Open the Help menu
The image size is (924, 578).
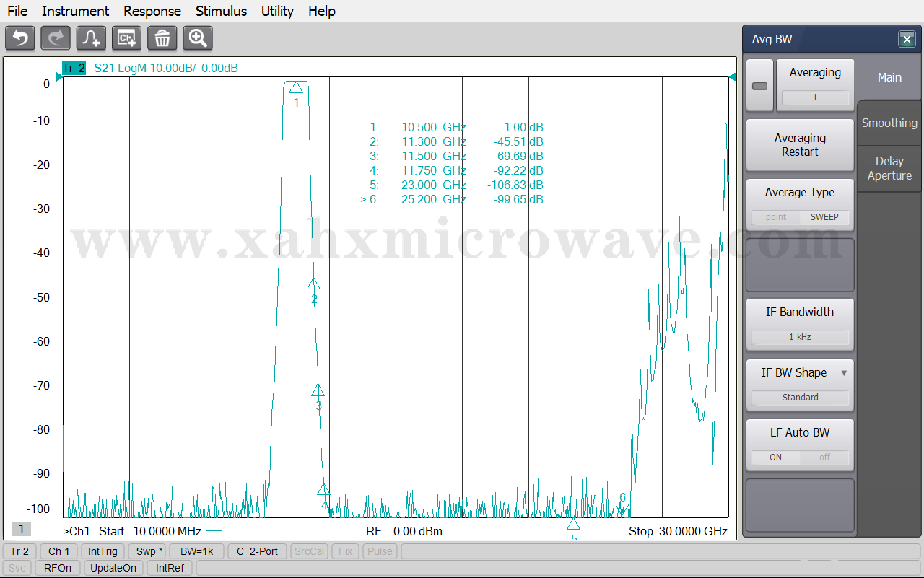pos(321,11)
